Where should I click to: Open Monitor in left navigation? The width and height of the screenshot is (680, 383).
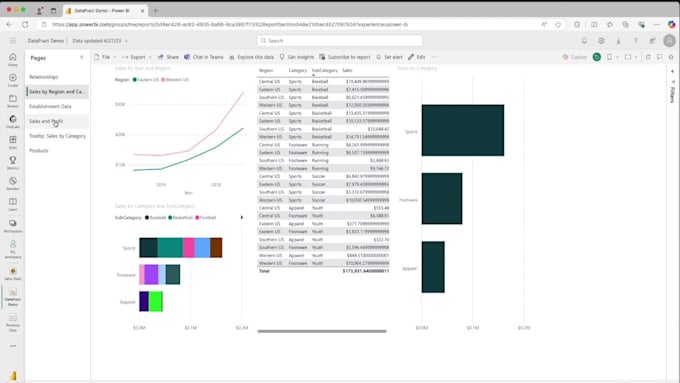tap(13, 183)
